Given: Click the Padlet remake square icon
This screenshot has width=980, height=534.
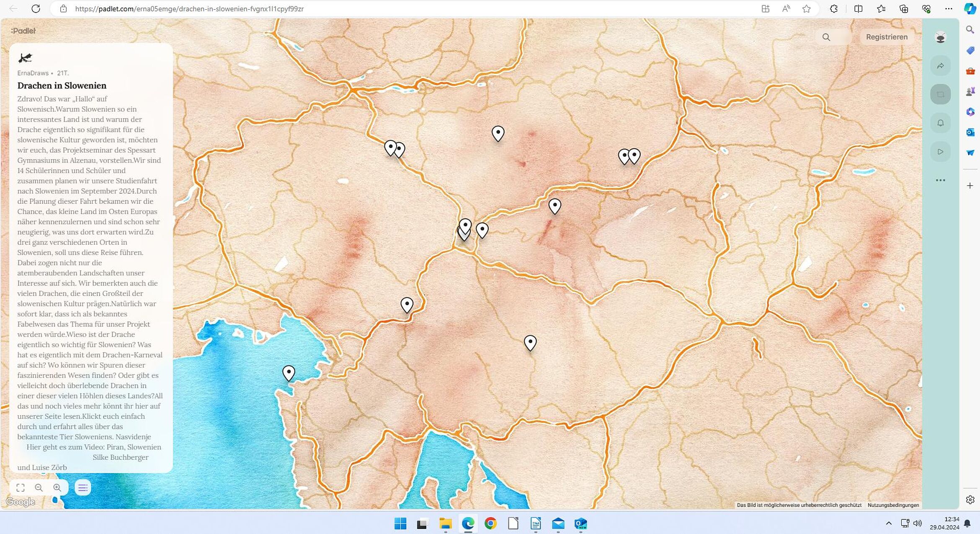Looking at the screenshot, I should 940,94.
